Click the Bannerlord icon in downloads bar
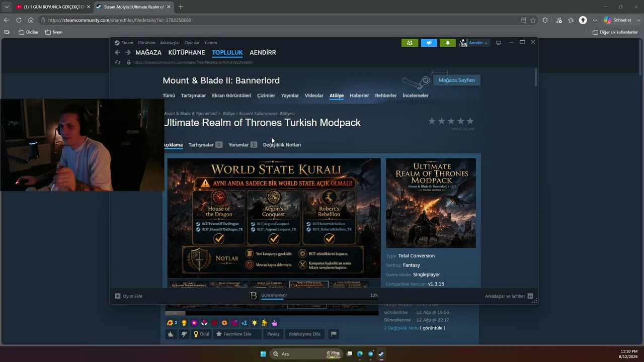The width and height of the screenshot is (644, 362). coord(254,296)
